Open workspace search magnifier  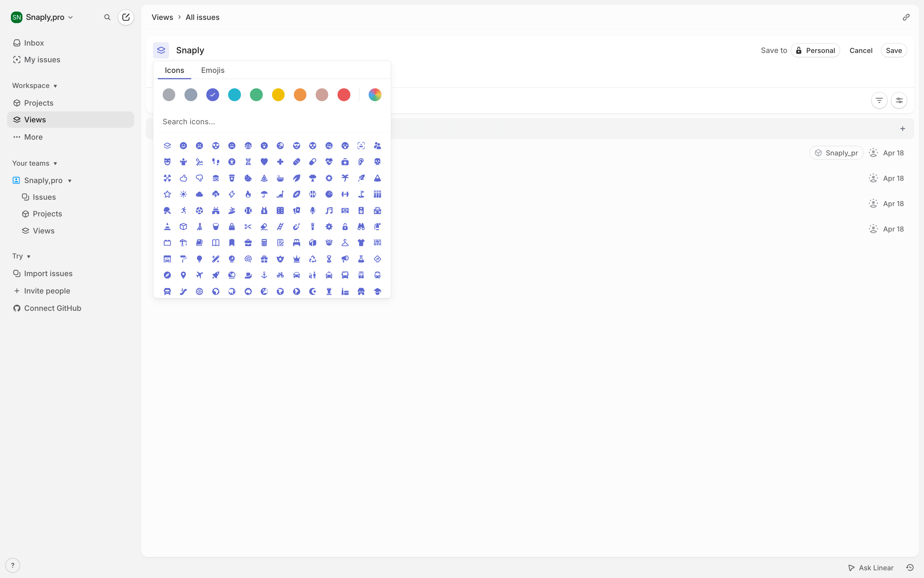(x=107, y=17)
